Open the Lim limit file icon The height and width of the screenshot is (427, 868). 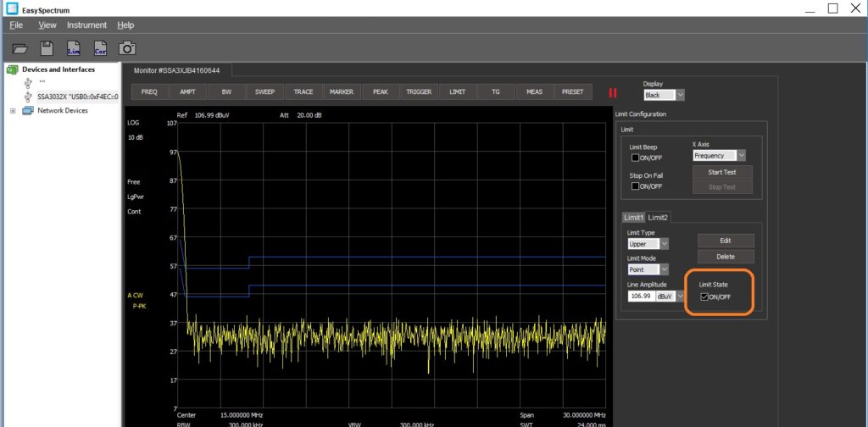[x=74, y=48]
